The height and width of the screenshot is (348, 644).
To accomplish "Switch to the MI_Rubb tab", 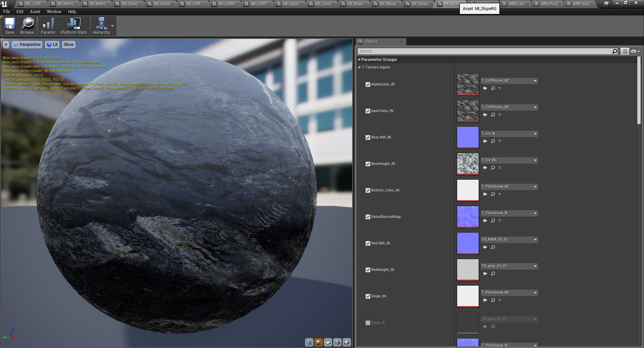I will pyautogui.click(x=162, y=4).
